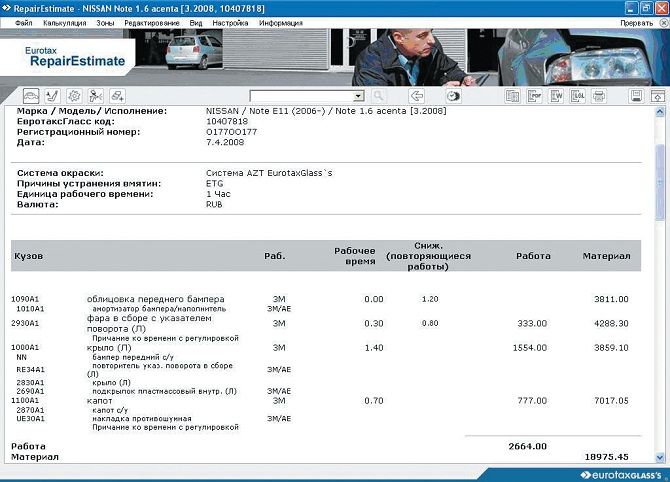Open the Редактирование menu
Screen dimensions: 670x482
152,23
